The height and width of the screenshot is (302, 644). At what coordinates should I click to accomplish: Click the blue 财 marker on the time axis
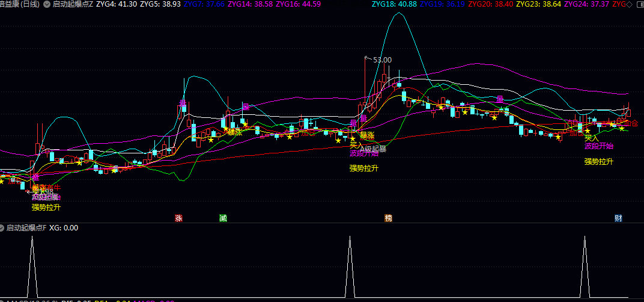coord(618,218)
